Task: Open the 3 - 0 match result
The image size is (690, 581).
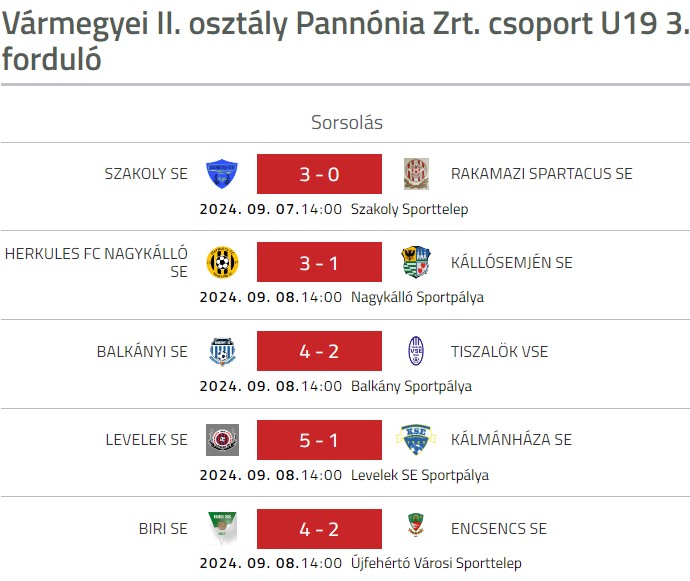Action: [x=319, y=174]
